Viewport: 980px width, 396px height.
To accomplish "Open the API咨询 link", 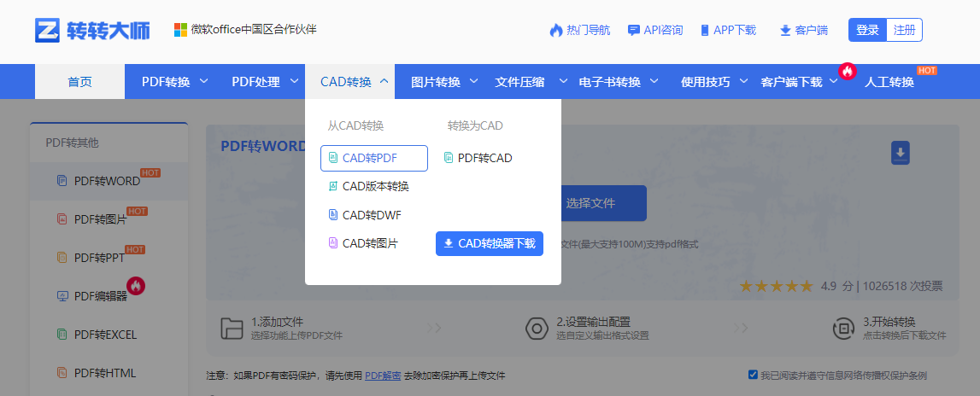I will [663, 30].
